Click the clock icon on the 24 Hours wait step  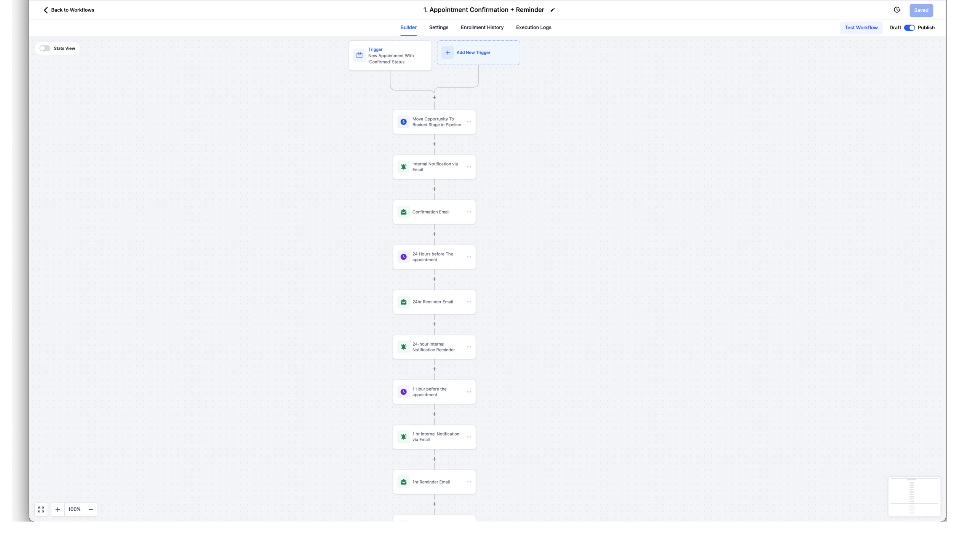point(403,257)
